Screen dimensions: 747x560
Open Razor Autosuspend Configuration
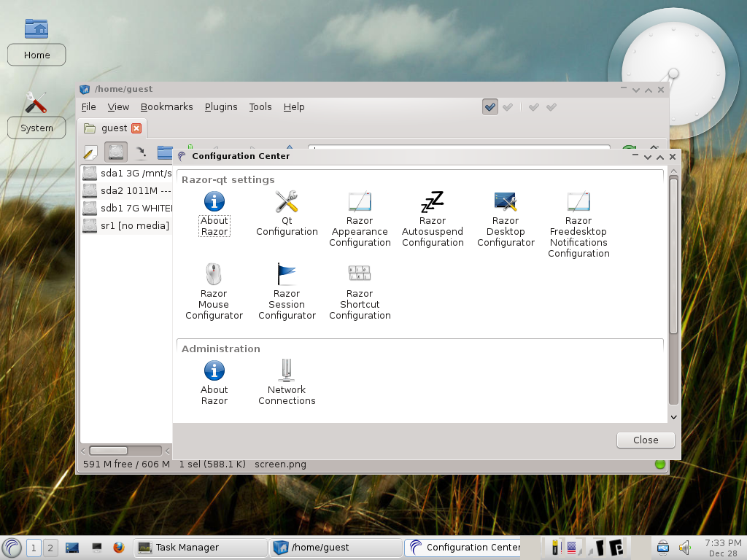(x=433, y=219)
